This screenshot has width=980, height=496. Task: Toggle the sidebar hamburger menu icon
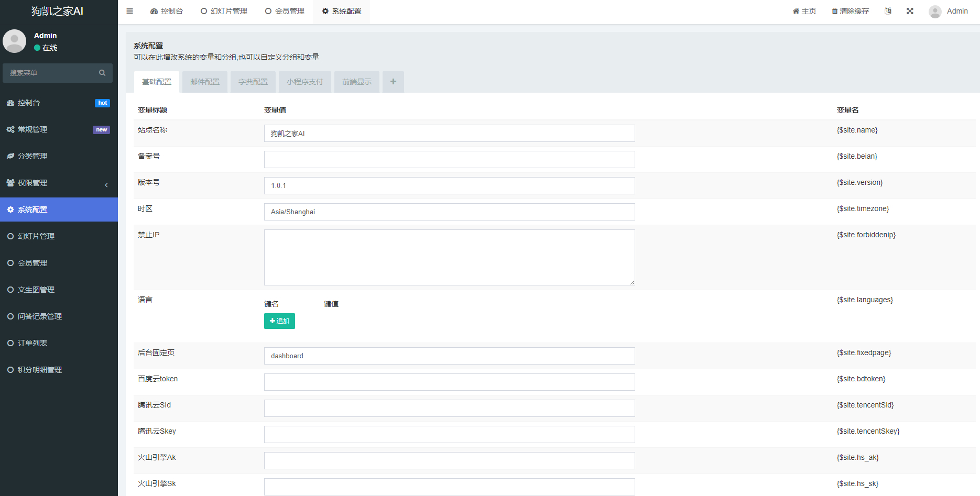[130, 11]
